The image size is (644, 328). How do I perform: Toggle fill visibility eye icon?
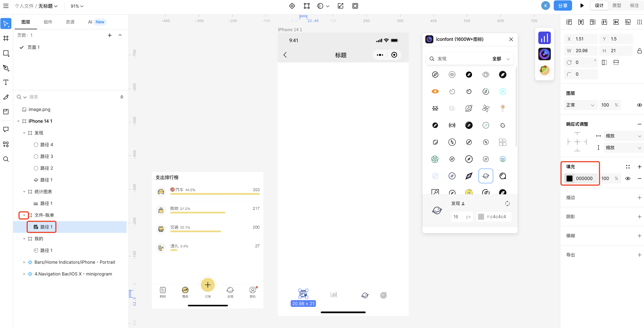627,178
